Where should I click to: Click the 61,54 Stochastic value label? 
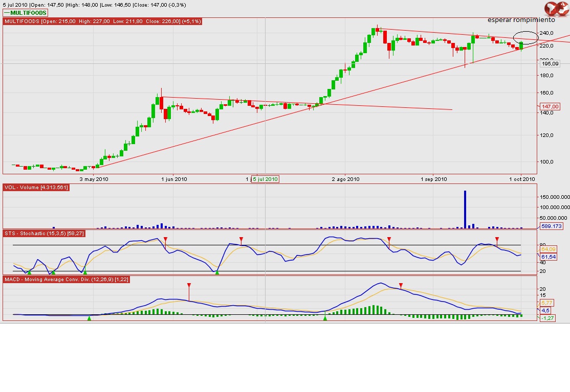coord(548,257)
